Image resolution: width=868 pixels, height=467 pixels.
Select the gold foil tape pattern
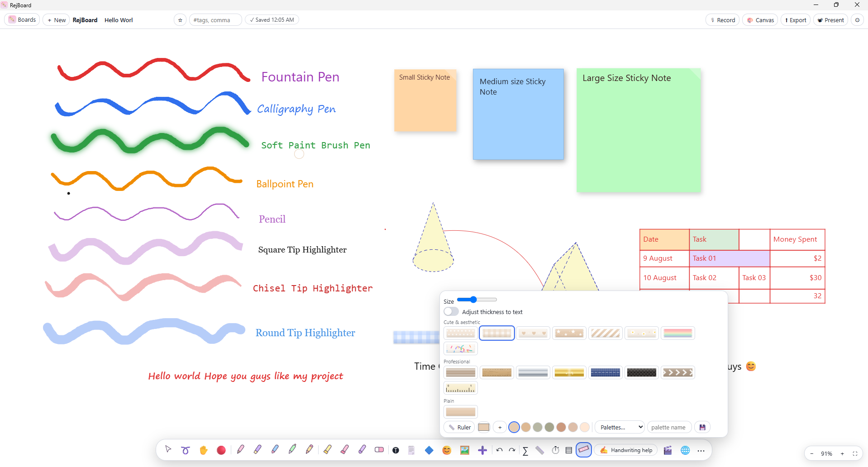[569, 372]
